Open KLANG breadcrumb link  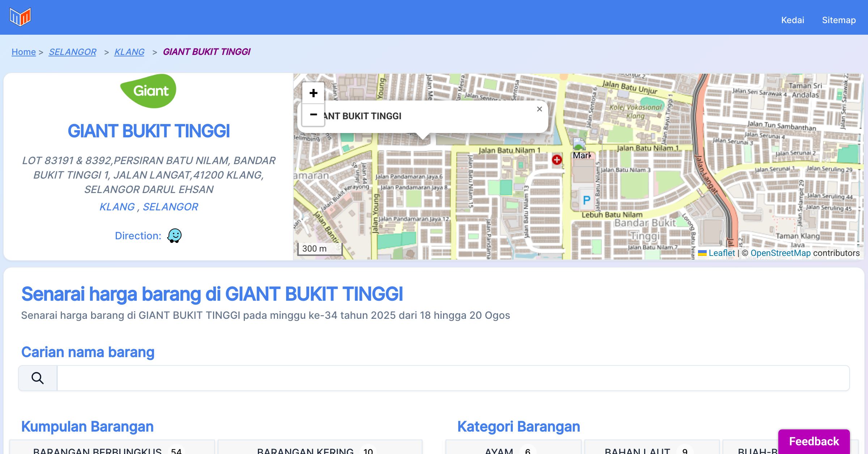click(129, 52)
